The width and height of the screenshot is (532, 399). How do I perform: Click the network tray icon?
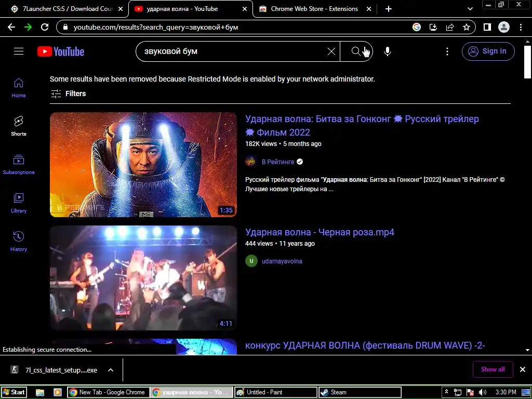point(458,392)
